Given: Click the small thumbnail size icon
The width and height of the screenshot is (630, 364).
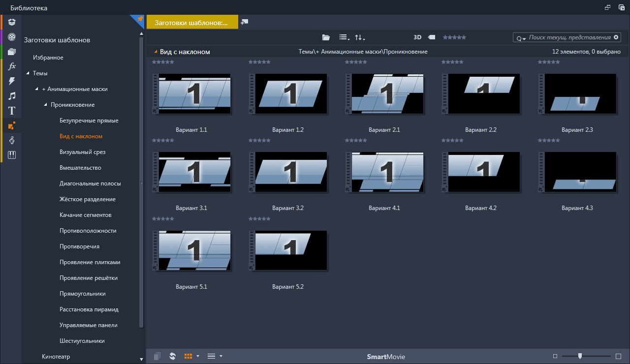Looking at the screenshot, I should coord(555,356).
